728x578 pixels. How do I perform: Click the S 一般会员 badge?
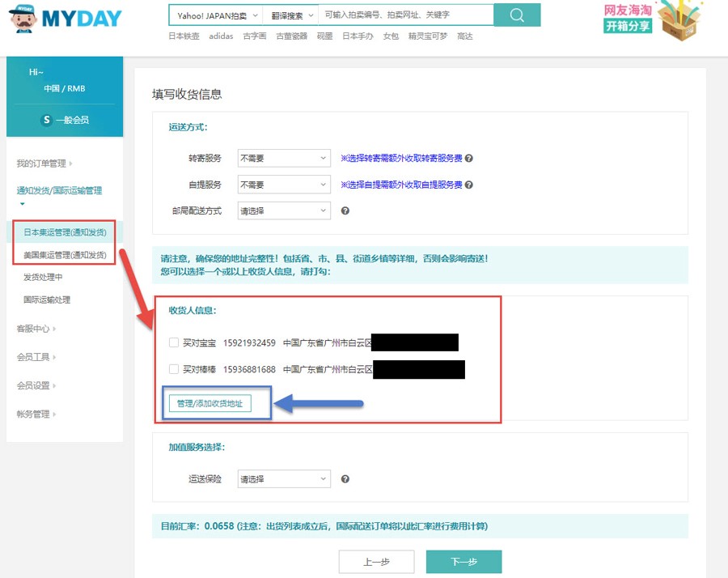[65, 120]
